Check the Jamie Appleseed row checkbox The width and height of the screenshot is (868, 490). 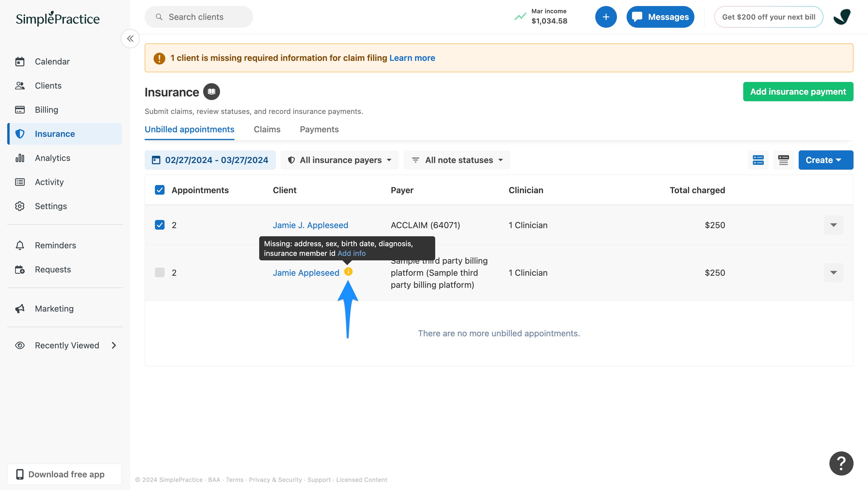click(160, 273)
